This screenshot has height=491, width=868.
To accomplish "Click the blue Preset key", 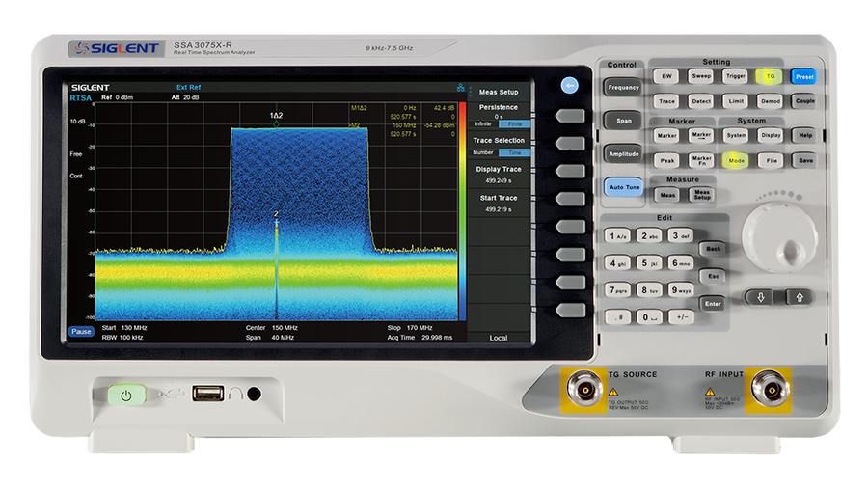I will point(803,77).
